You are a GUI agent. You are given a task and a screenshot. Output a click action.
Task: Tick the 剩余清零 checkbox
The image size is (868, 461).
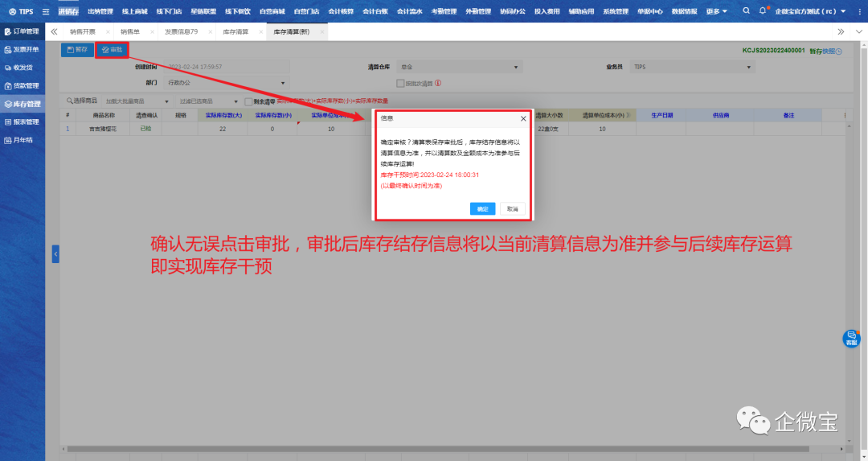(248, 101)
